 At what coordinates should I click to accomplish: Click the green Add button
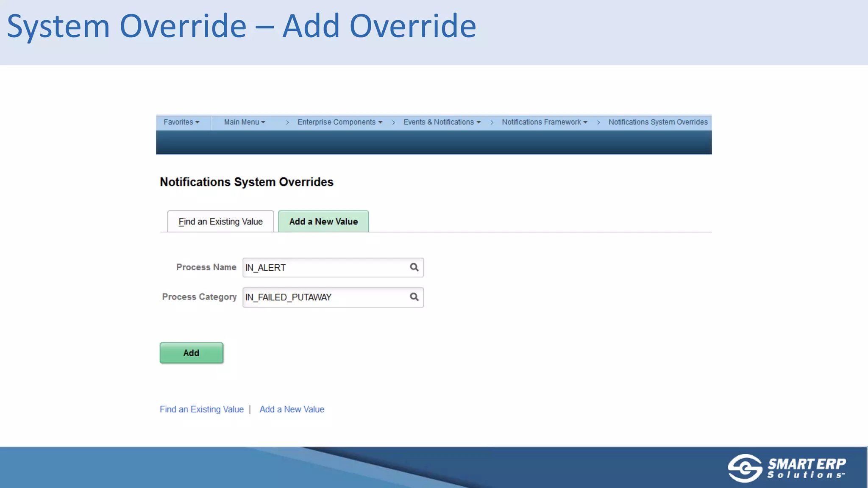pos(192,353)
